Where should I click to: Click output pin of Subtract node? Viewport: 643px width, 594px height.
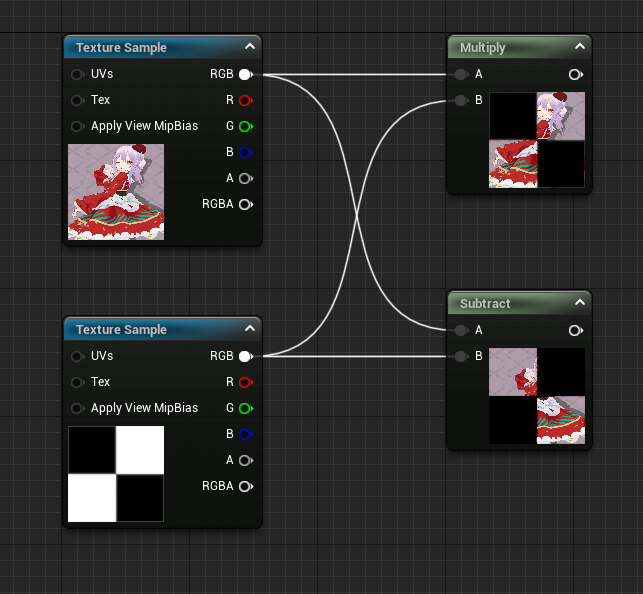coord(576,330)
